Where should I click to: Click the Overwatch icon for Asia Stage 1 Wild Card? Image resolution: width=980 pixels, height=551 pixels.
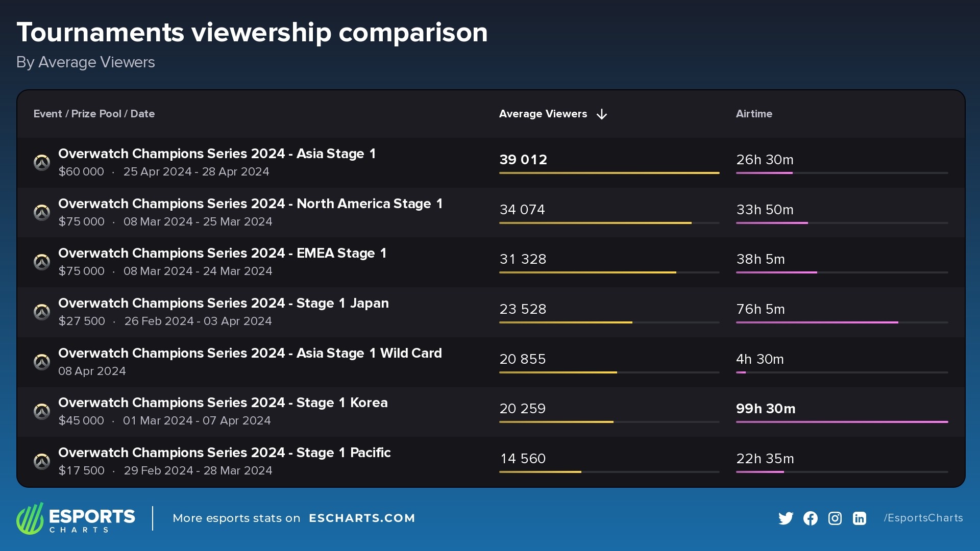[x=42, y=362]
